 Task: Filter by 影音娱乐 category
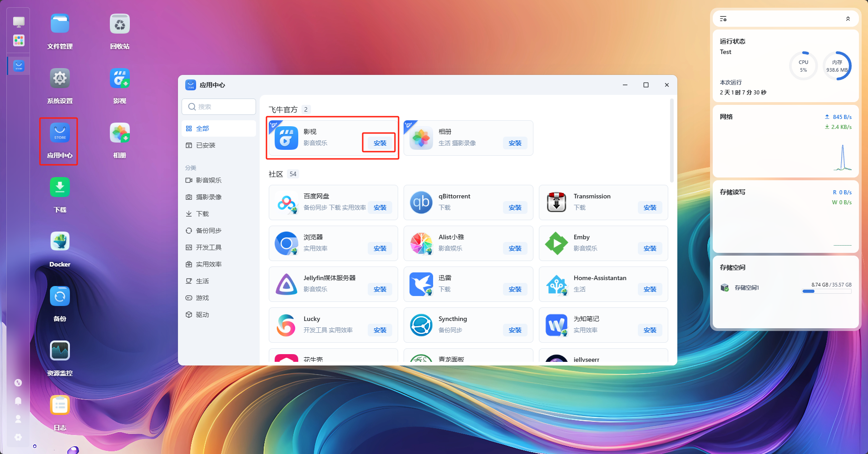(x=219, y=180)
